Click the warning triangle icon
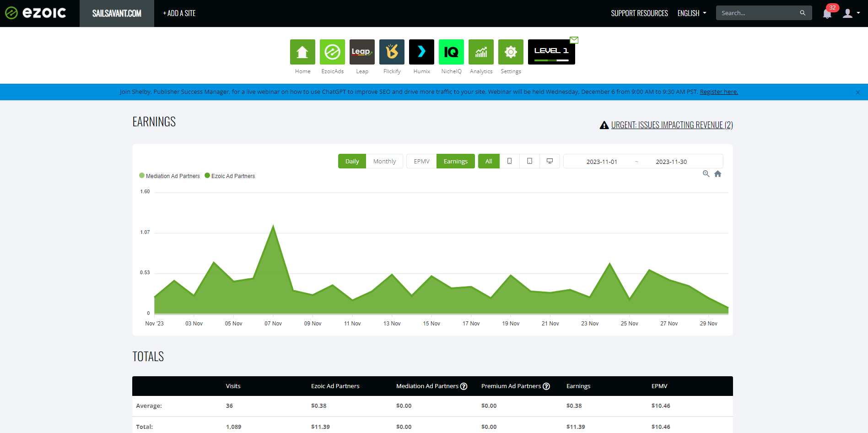The width and height of the screenshot is (868, 433). tap(604, 125)
